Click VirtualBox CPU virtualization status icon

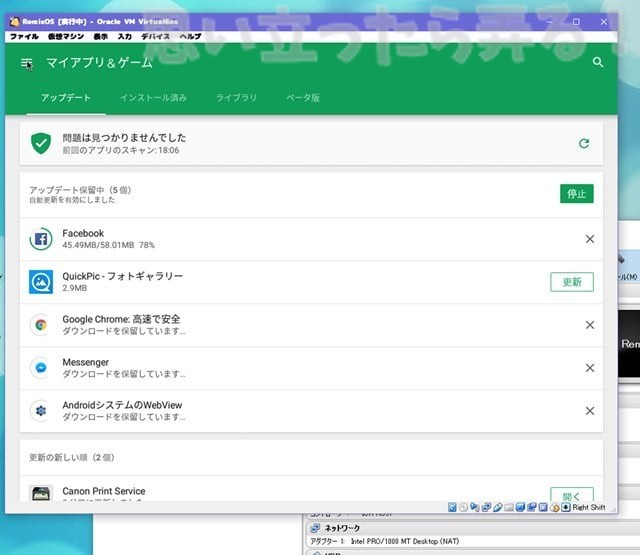tap(543, 507)
